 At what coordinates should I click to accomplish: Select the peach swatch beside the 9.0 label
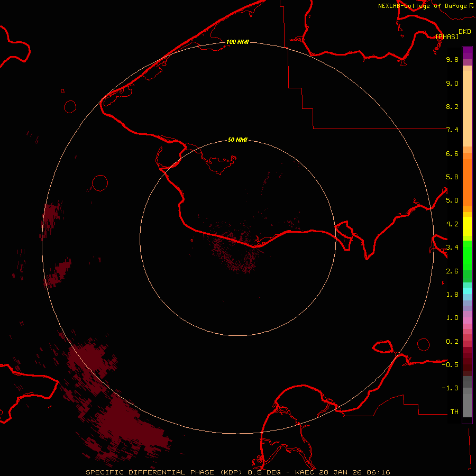[467, 84]
